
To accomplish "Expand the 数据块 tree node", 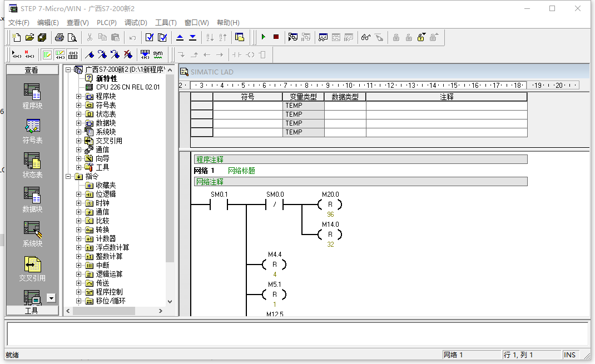I will coord(78,123).
